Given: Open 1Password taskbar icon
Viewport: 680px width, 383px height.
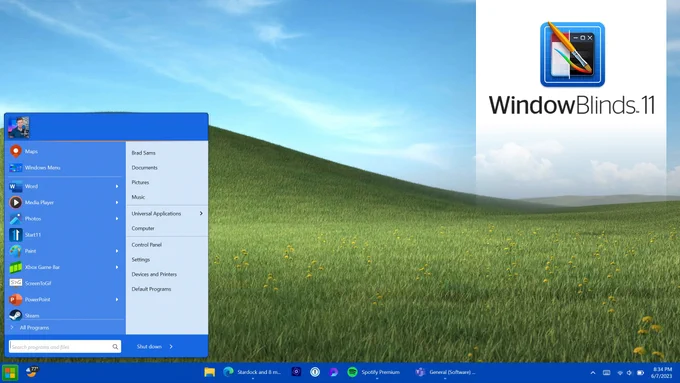Looking at the screenshot, I should (315, 372).
